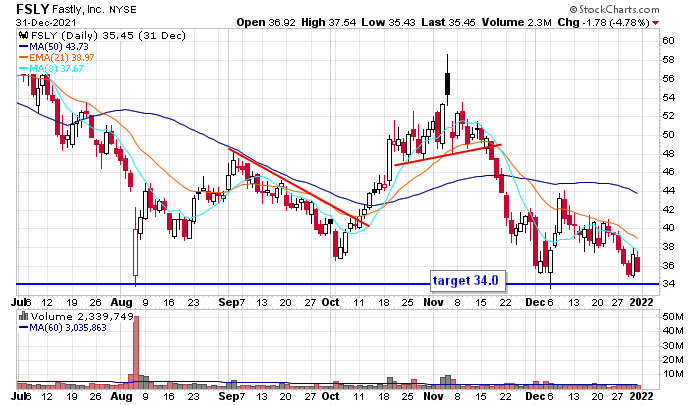Select the FSLY ticker symbol in the header
700x405 pixels.
tap(32, 9)
